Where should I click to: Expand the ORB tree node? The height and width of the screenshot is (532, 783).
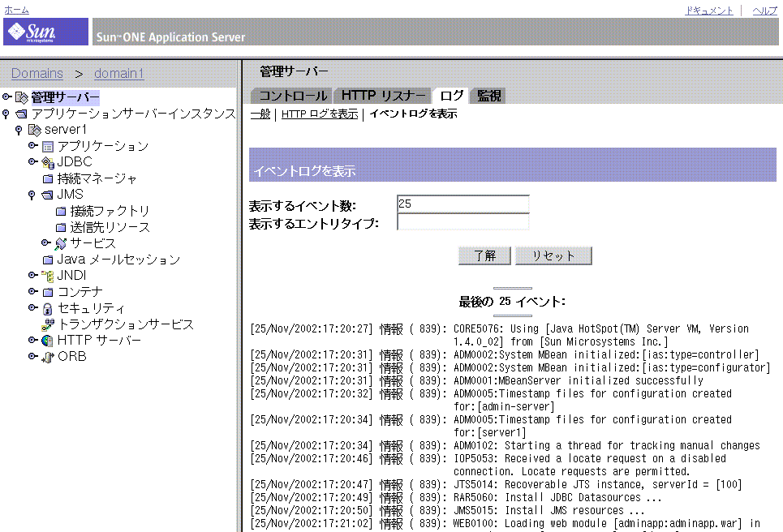pos(33,356)
